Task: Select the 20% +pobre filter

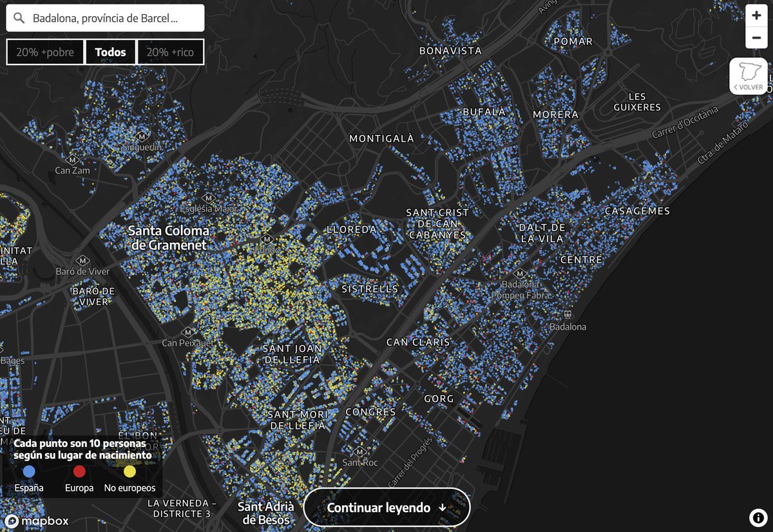Action: pos(45,52)
